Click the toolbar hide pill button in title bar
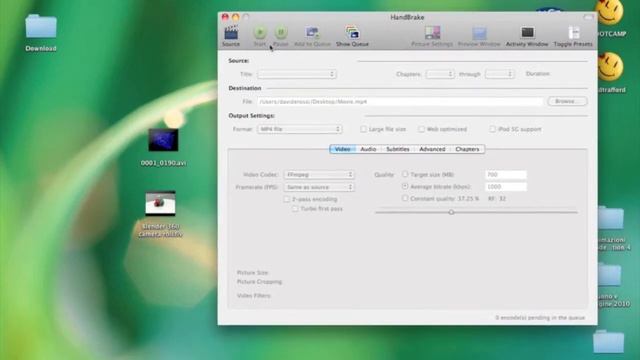Screen dimensions: 640x360 pos(588,17)
